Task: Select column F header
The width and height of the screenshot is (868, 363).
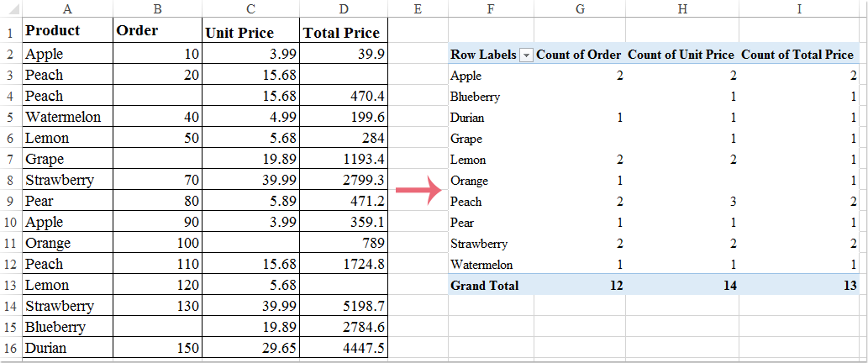Action: click(489, 8)
